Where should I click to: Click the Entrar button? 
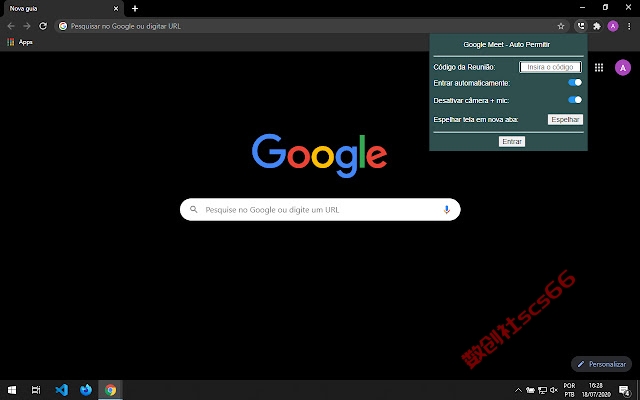pos(512,142)
